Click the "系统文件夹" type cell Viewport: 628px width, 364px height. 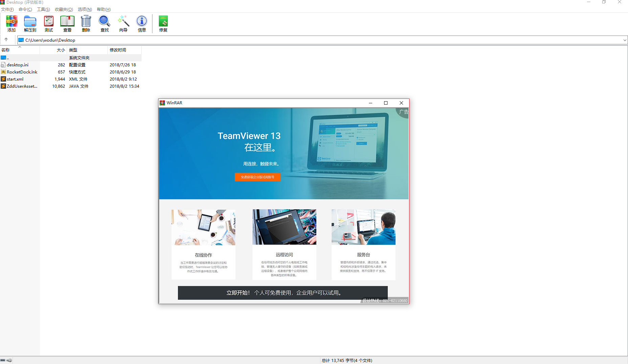click(79, 58)
